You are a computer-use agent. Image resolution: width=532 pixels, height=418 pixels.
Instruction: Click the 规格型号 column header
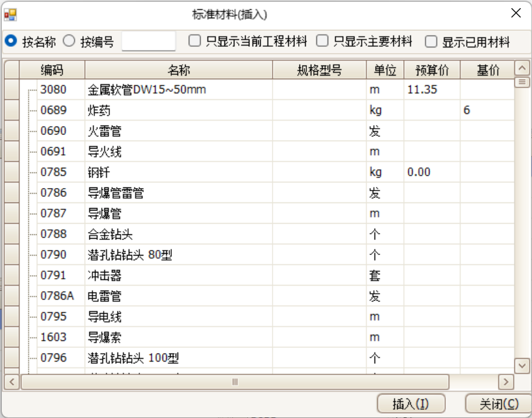[x=319, y=70]
